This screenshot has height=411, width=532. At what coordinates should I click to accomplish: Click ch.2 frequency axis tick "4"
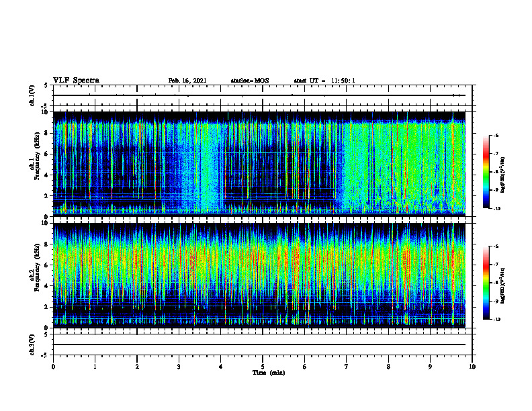coord(47,286)
